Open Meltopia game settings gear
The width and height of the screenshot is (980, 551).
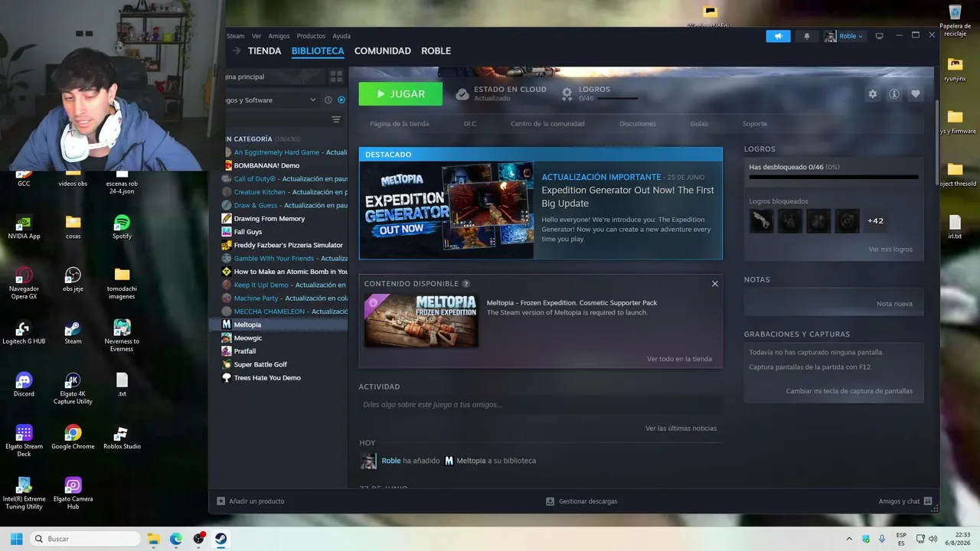coord(873,94)
